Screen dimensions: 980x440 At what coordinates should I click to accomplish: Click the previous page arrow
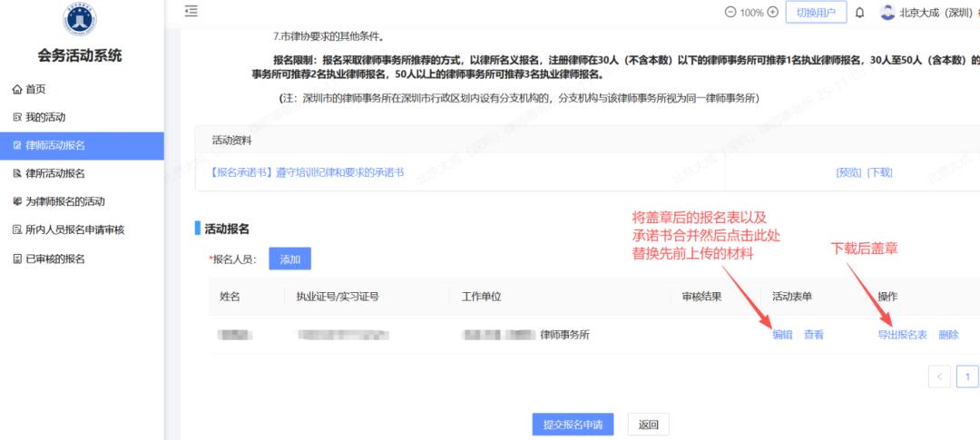tap(940, 376)
